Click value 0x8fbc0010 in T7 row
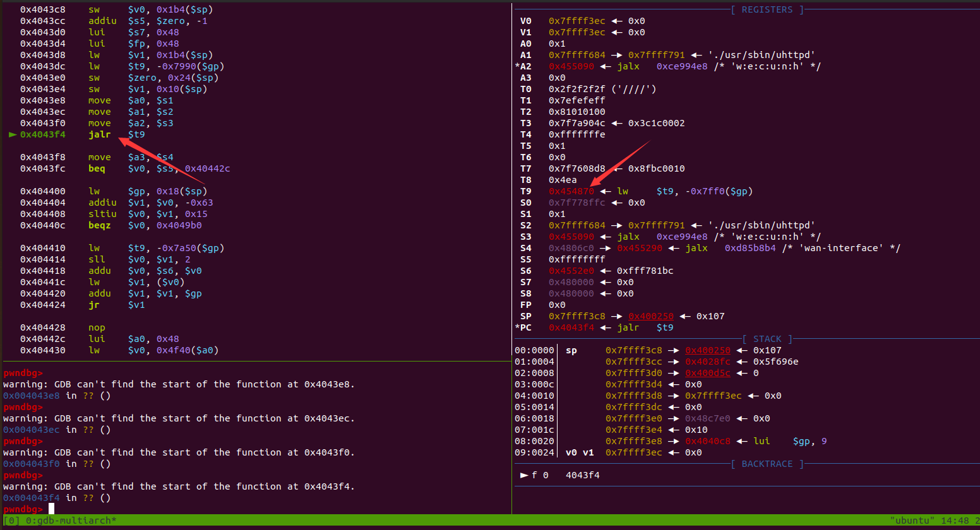The height and width of the screenshot is (530, 980). click(657, 168)
